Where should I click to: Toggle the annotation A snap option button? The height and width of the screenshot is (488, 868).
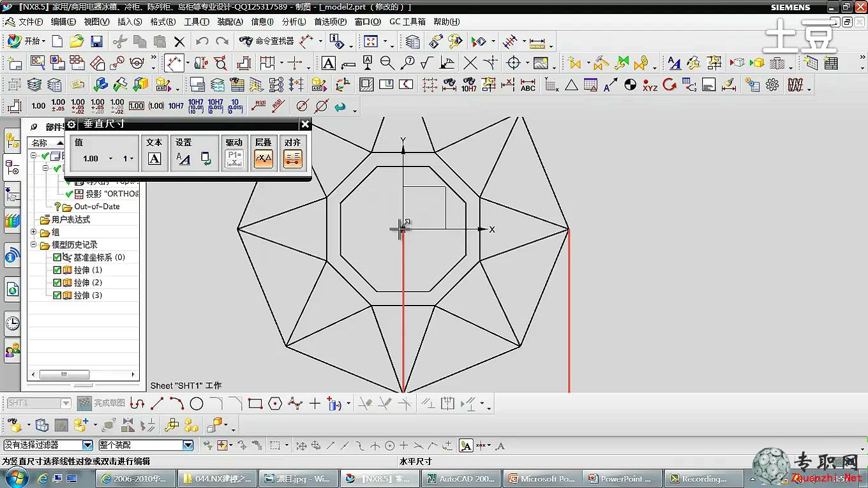click(x=466, y=446)
